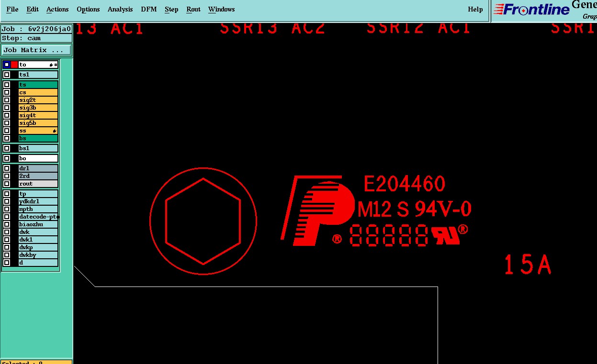Click the sig5b layer name
Image resolution: width=597 pixels, height=364 pixels.
click(38, 123)
